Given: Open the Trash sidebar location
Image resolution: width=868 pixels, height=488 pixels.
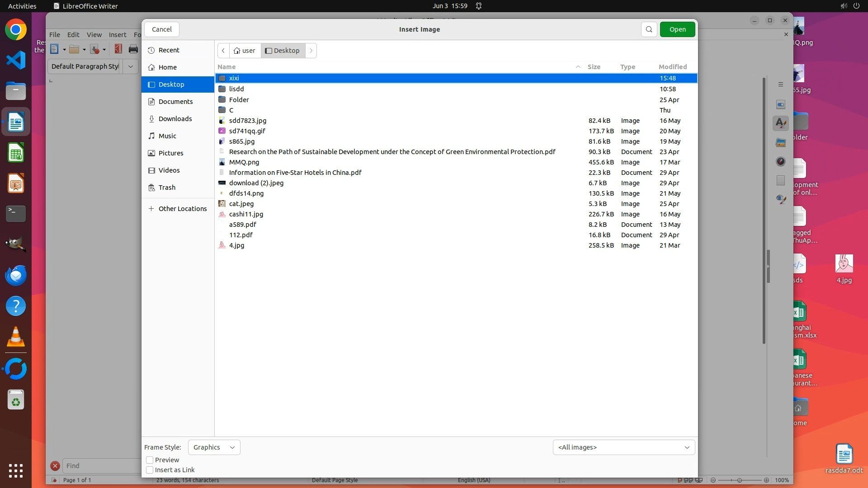Looking at the screenshot, I should 167,188.
